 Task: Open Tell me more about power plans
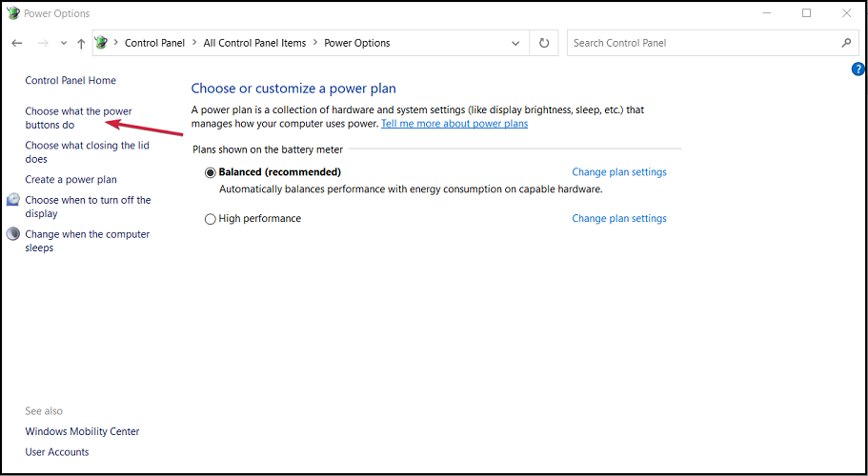454,124
